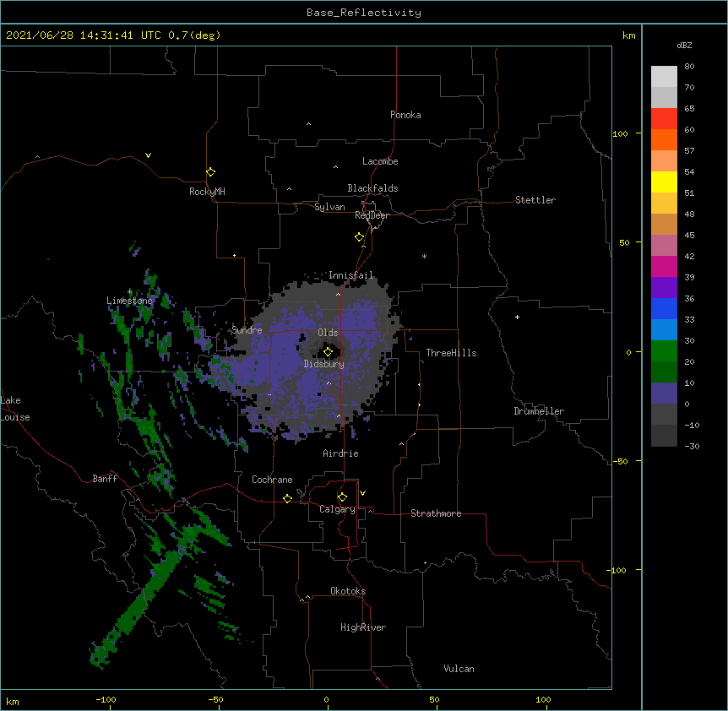Click the Lake Louise label

pyautogui.click(x=15, y=409)
